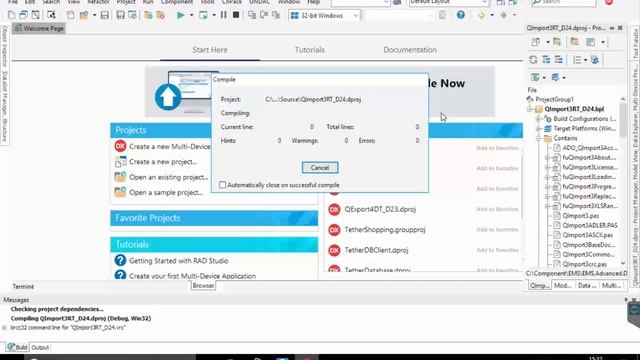Click the Run green play icon
The width and height of the screenshot is (640, 360).
(180, 16)
